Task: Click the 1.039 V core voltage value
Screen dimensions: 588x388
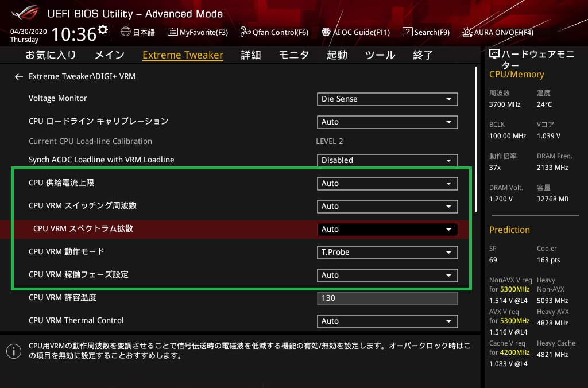Action: 548,135
